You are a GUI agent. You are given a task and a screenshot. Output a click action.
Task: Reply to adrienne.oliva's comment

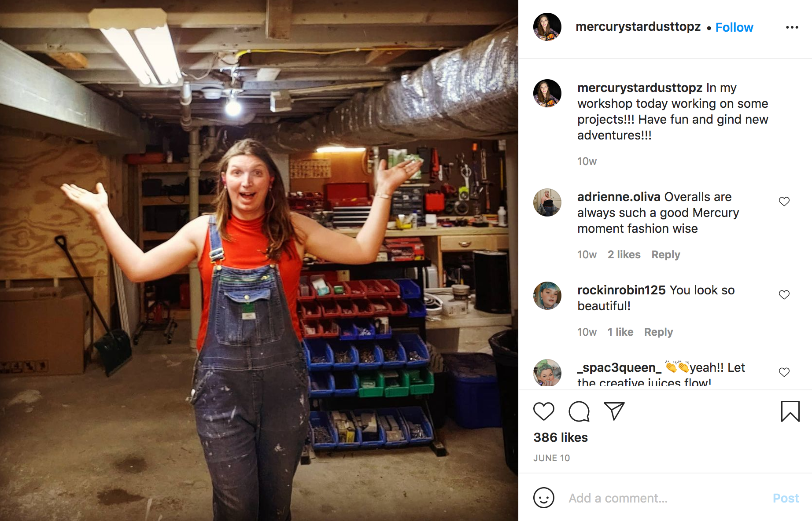[x=665, y=255]
